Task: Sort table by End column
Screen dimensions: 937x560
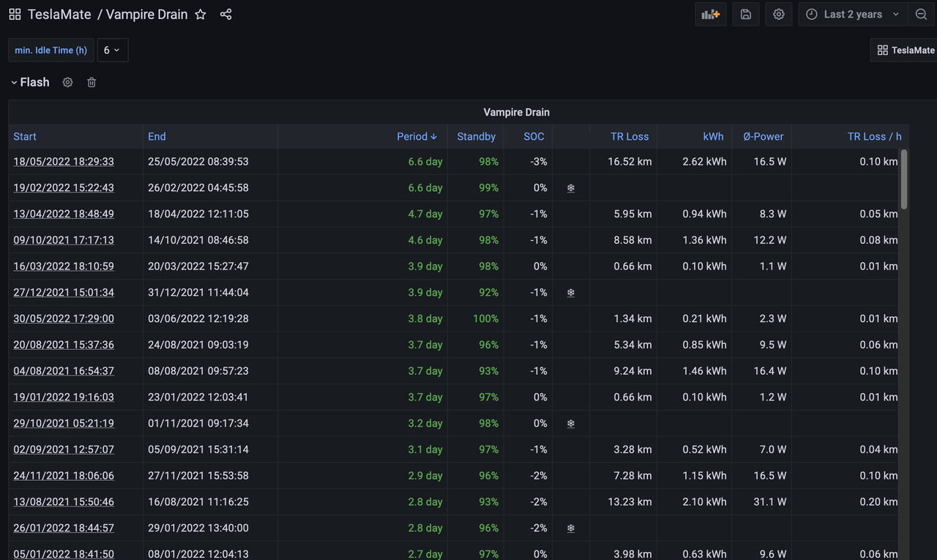Action: [x=157, y=137]
